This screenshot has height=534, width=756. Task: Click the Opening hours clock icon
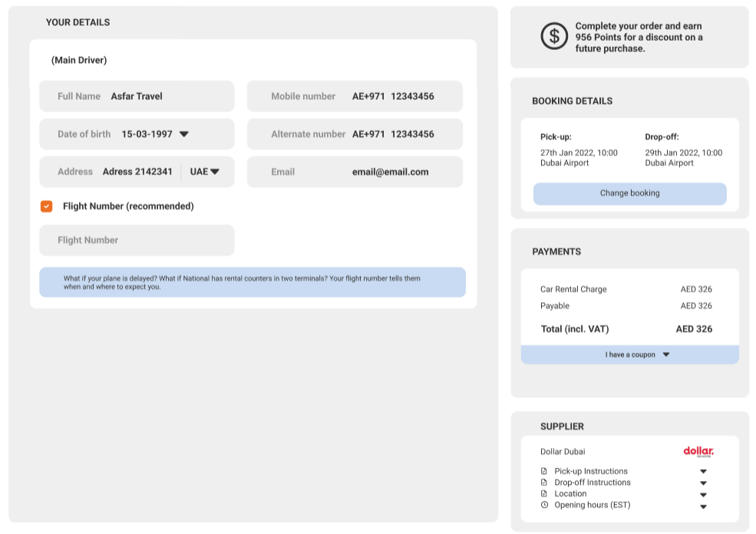(x=544, y=505)
